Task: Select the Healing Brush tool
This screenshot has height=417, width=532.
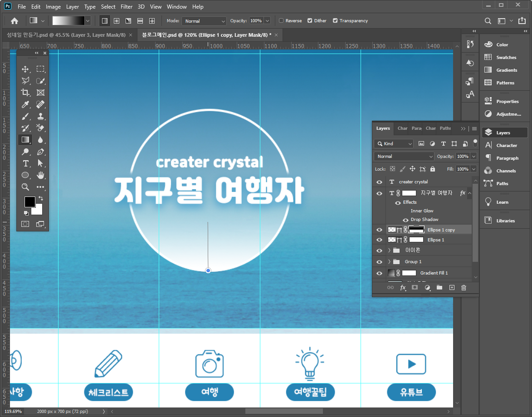Action: pos(40,104)
